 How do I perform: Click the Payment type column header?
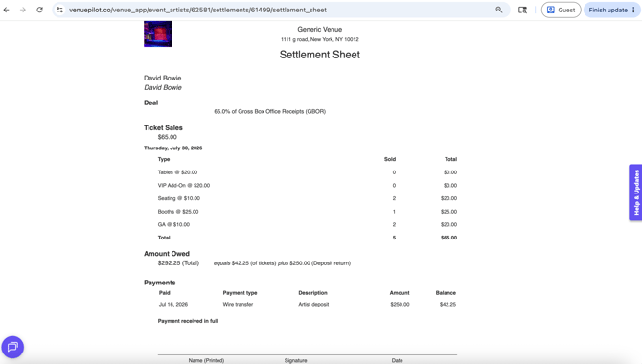(240, 293)
